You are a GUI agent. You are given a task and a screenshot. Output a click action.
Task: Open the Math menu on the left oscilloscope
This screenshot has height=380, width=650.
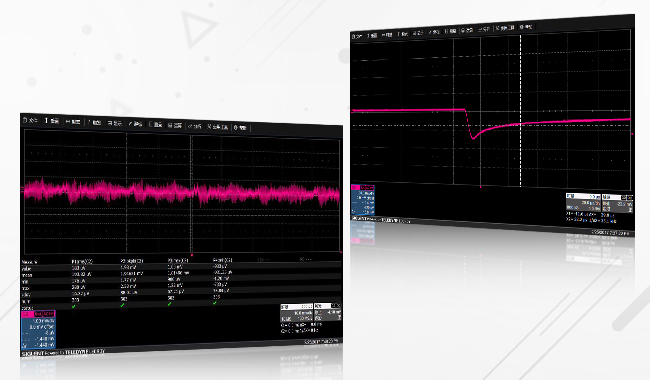(175, 125)
